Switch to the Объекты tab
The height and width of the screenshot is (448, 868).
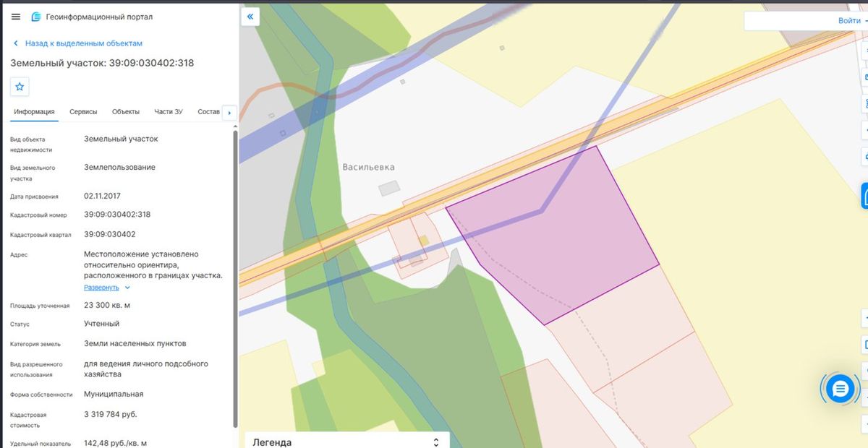click(x=126, y=112)
